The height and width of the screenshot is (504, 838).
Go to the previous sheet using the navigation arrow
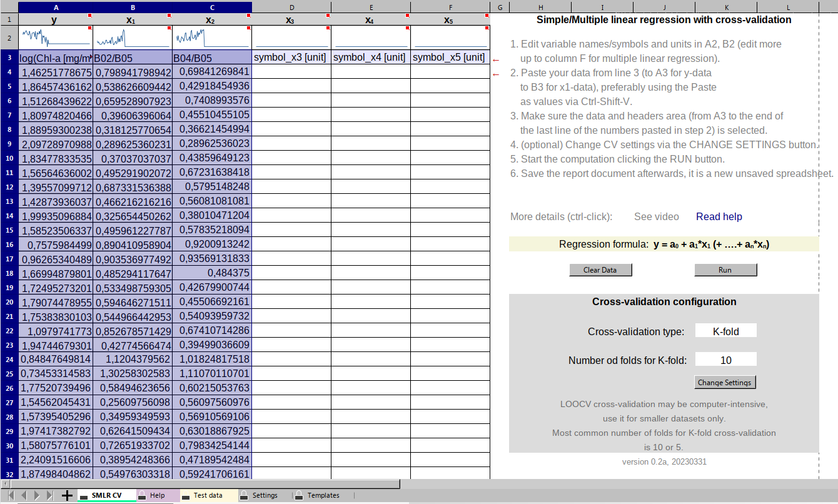click(x=24, y=495)
